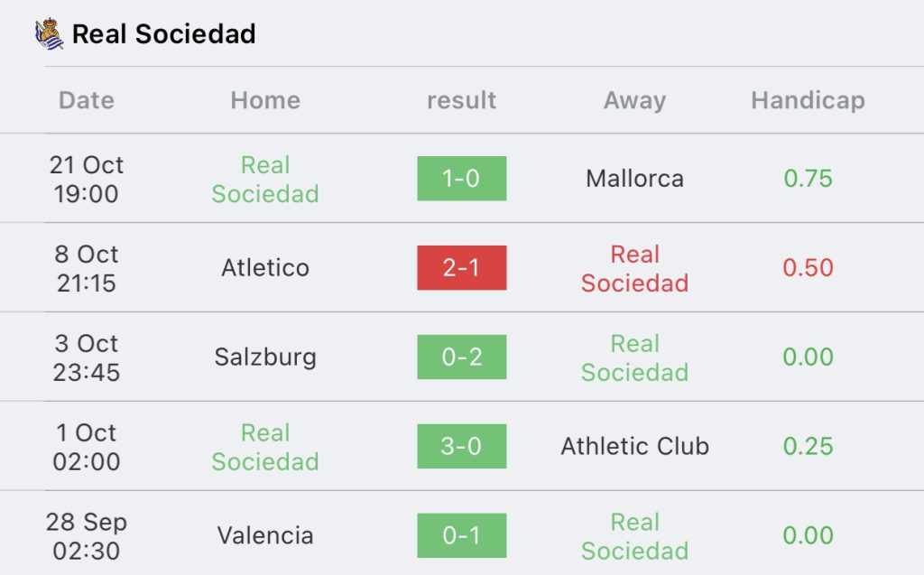Click the 21 Oct 19:00 match date
Image resolution: width=924 pixels, height=575 pixels.
87,179
